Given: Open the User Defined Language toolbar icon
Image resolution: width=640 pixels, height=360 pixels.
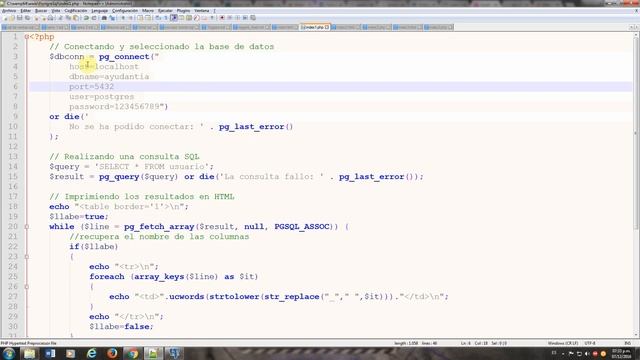Looking at the screenshot, I should tap(182, 18).
